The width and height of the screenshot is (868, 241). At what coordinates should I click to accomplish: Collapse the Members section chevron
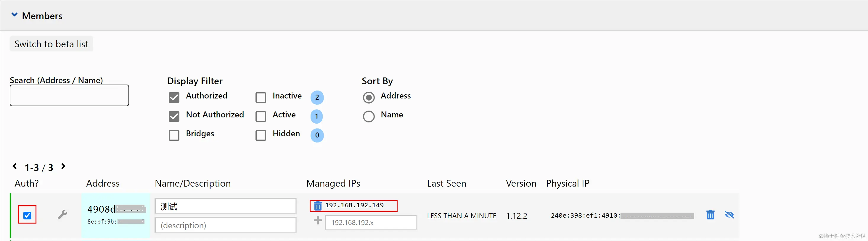coord(15,15)
